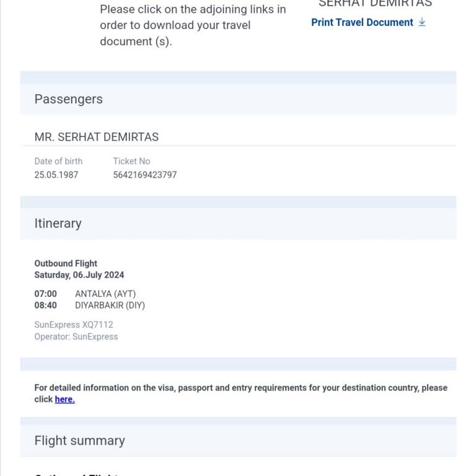Click the Flight summary section header
The height and width of the screenshot is (476, 476).
[x=80, y=441]
